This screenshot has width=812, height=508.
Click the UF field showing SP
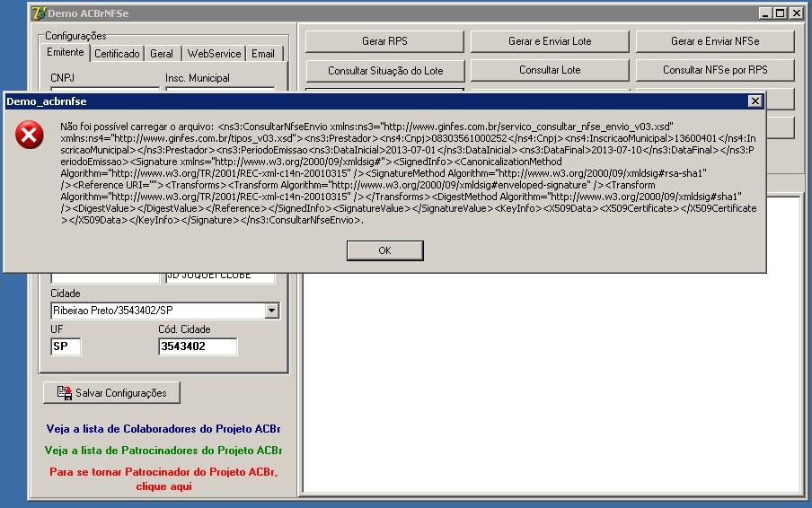pyautogui.click(x=66, y=346)
